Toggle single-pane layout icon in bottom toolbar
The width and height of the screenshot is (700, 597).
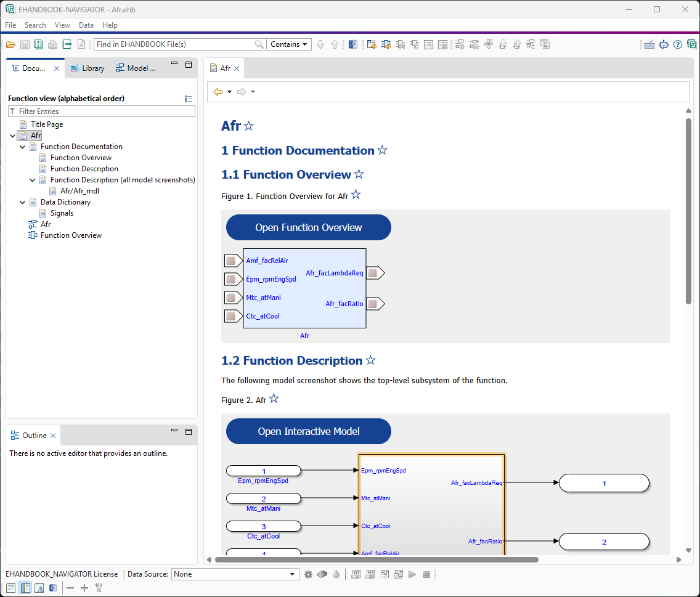[11, 588]
